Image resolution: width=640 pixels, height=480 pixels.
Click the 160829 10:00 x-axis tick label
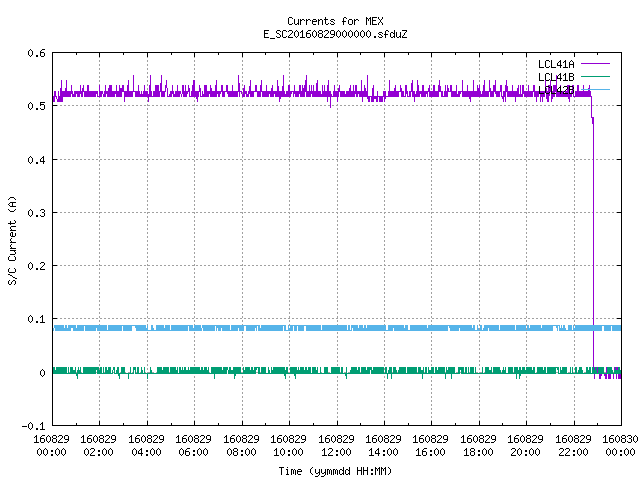click(288, 445)
